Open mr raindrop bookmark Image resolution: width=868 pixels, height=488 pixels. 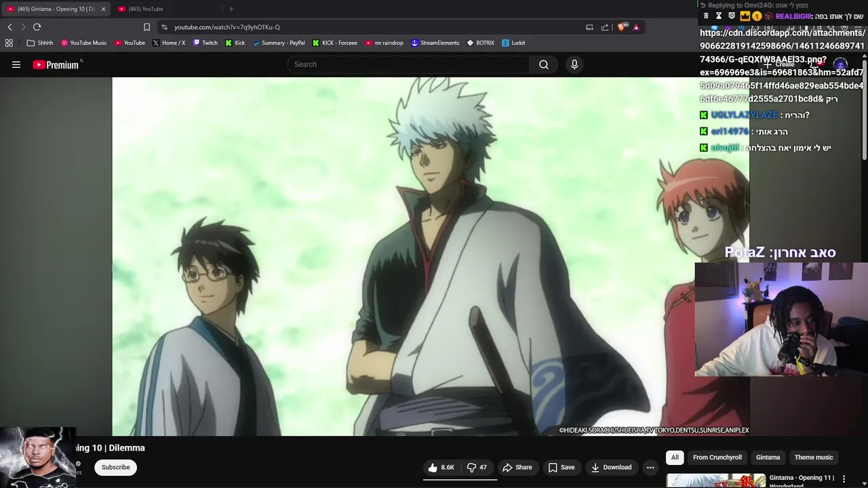coord(384,43)
